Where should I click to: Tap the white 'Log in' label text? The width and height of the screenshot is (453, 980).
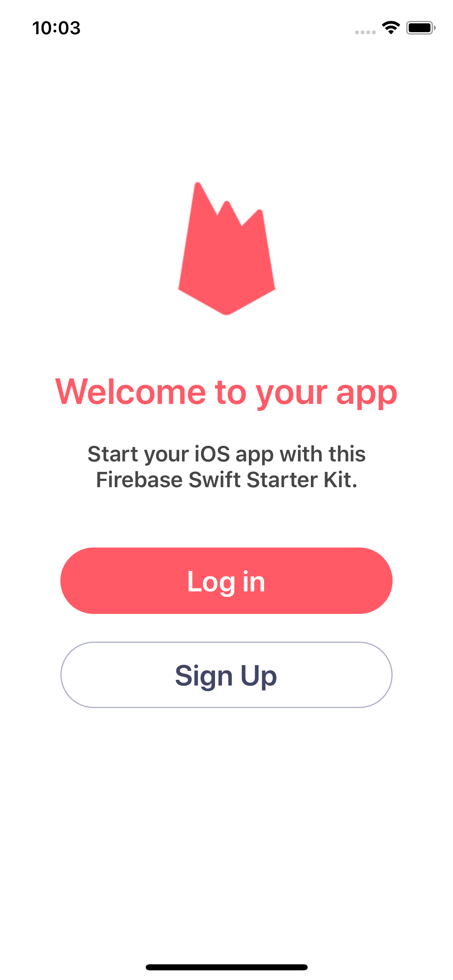[x=226, y=582]
